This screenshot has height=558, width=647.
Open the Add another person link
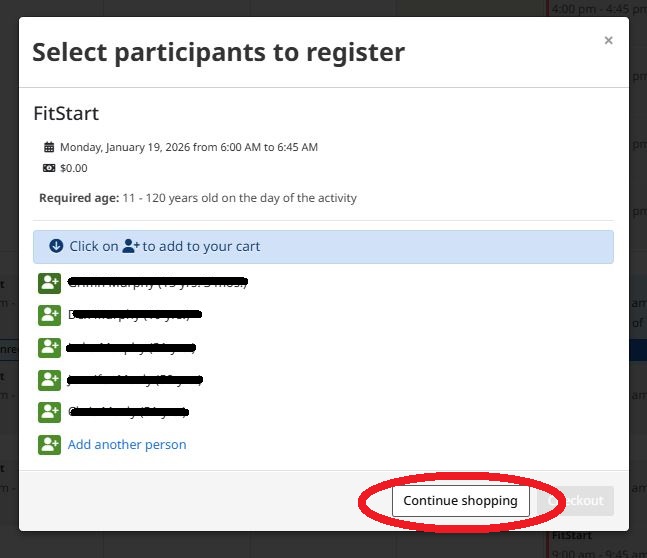pos(127,445)
